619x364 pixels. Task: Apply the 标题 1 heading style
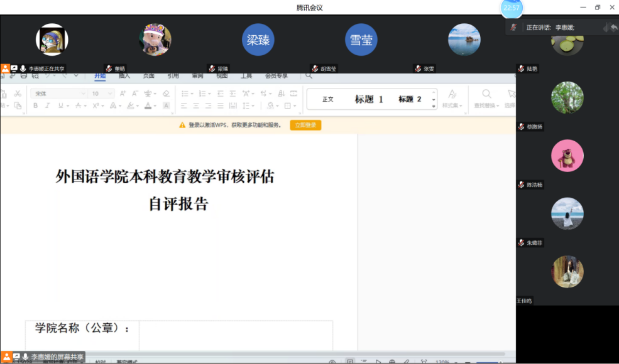pyautogui.click(x=369, y=99)
